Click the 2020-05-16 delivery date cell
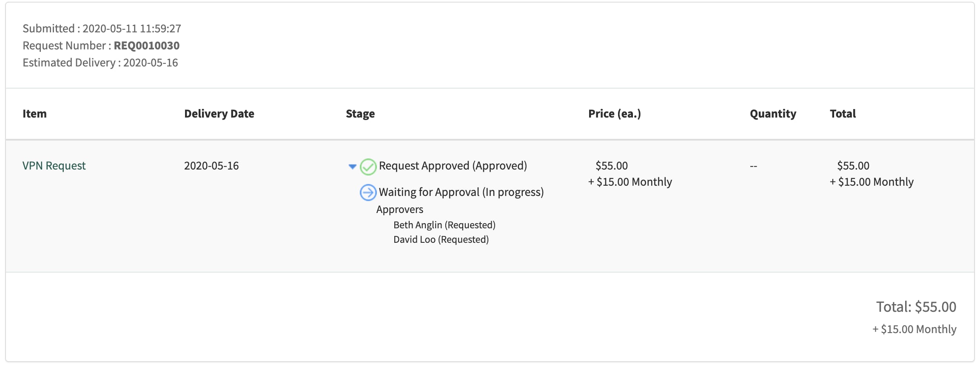 pyautogui.click(x=211, y=166)
